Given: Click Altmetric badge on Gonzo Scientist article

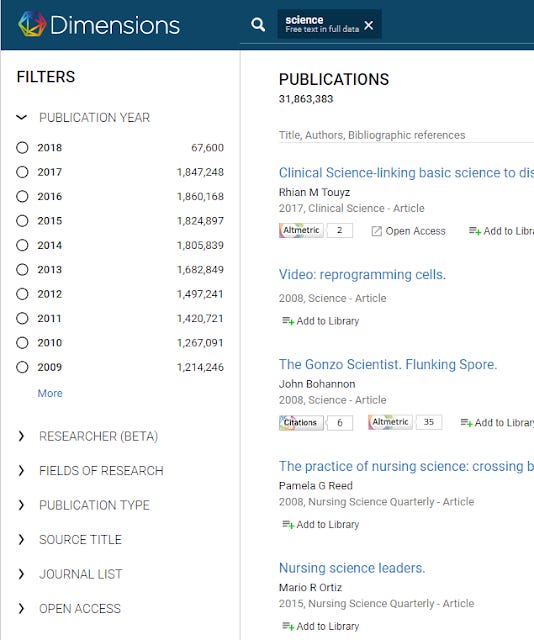Looking at the screenshot, I should (x=390, y=422).
